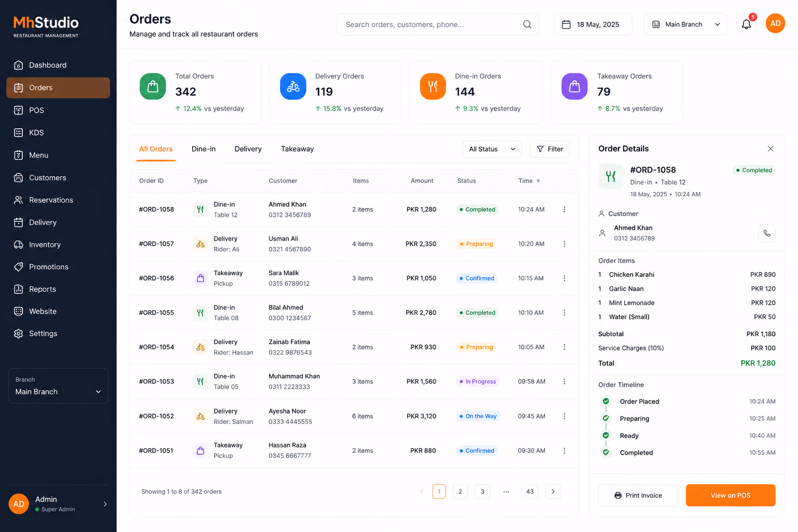The height and width of the screenshot is (532, 798).
Task: Click the Print Invoice button
Action: [638, 495]
